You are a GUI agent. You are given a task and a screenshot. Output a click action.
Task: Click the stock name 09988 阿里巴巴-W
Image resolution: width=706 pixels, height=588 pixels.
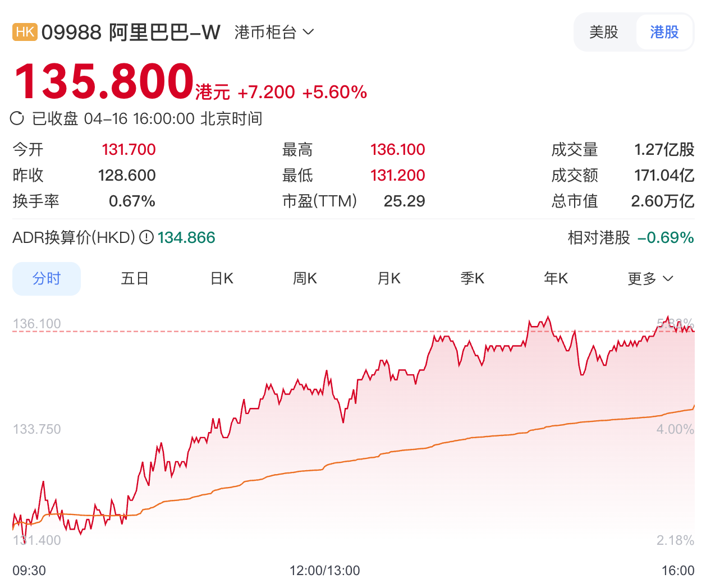pyautogui.click(x=131, y=32)
